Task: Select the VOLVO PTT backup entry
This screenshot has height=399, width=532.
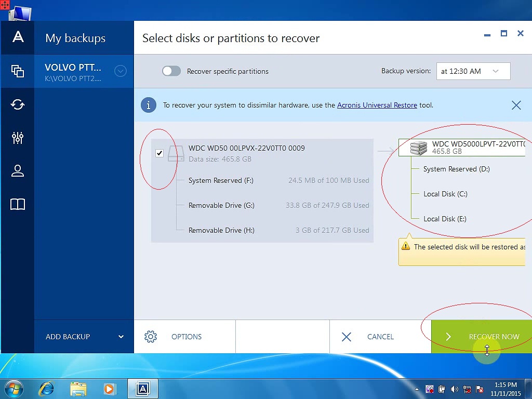Action: (84, 71)
